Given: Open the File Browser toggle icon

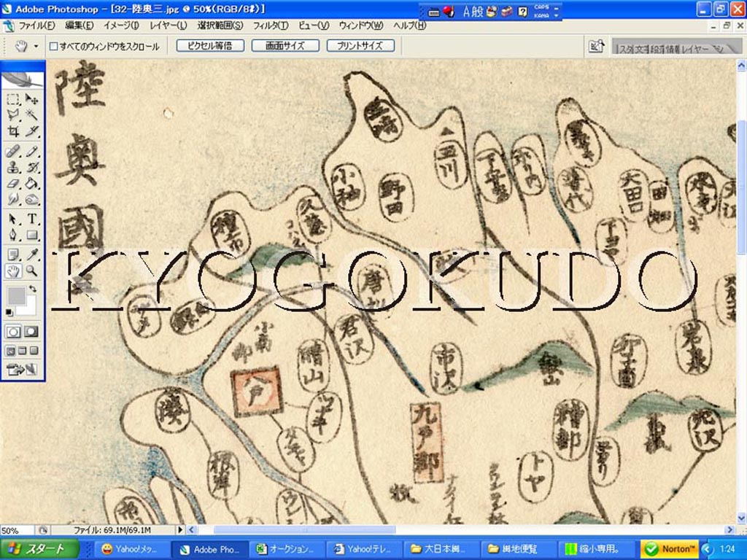Looking at the screenshot, I should [597, 46].
